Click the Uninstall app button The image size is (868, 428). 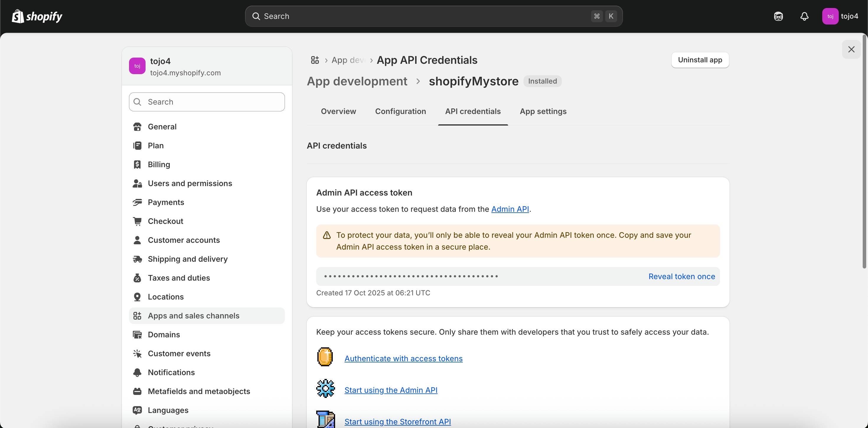pos(700,60)
